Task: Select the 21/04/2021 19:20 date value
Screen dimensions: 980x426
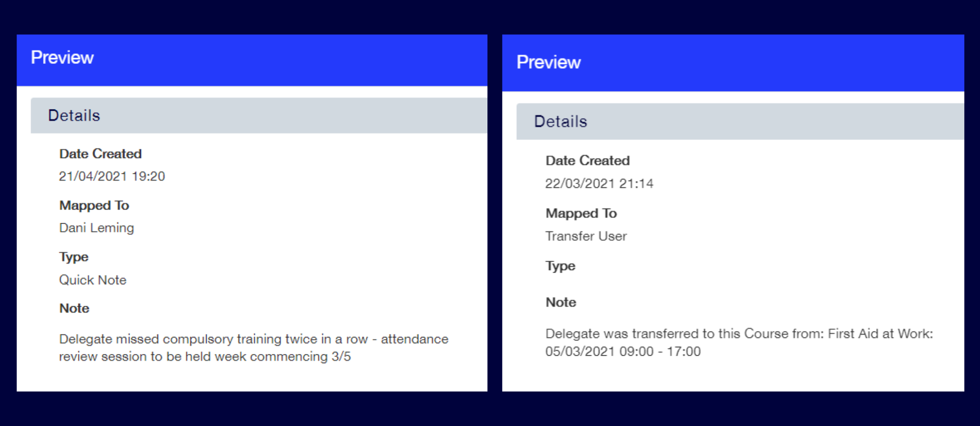Action: 112,176
